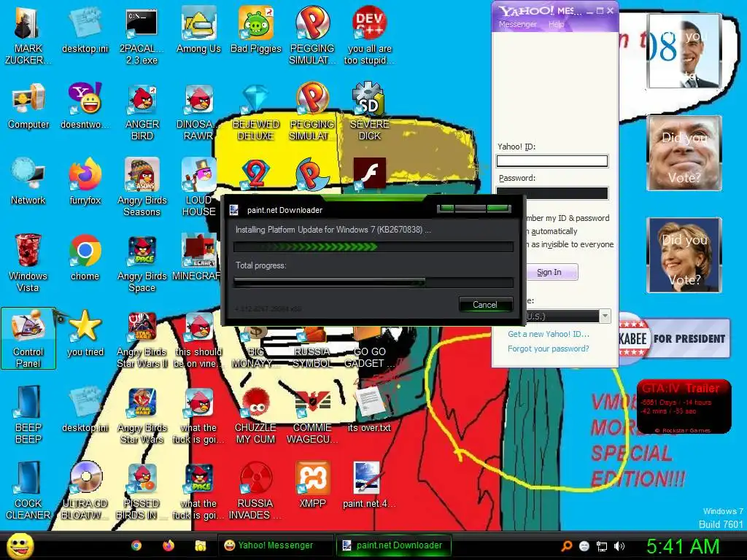Open the Help menu in Yahoo Messenger
747x560 pixels.
556,24
